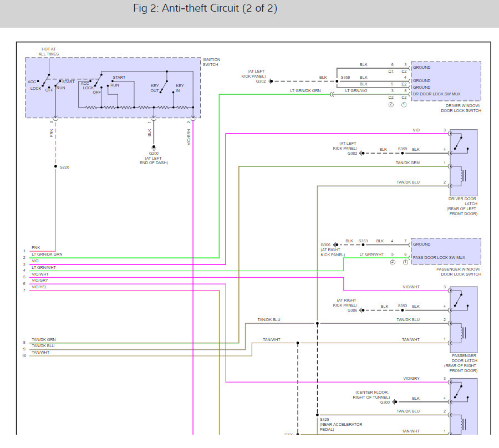
Task: Select the G300 ground symbol at center floor
Action: pyautogui.click(x=394, y=401)
